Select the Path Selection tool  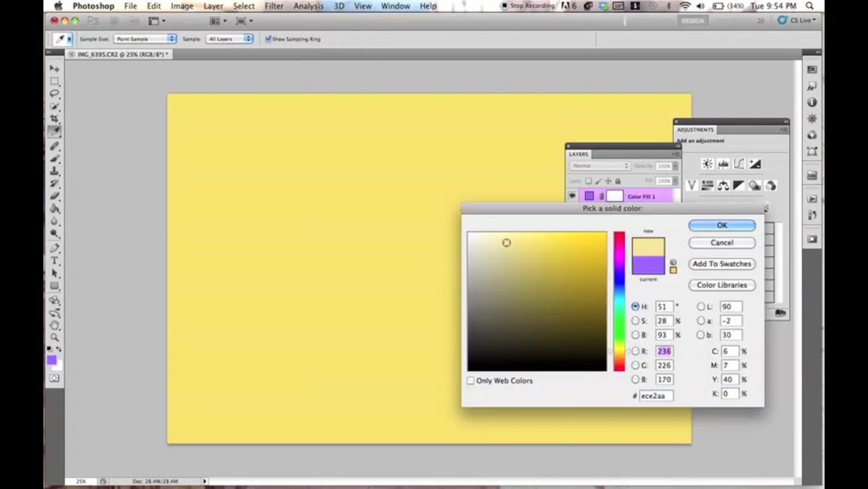(x=54, y=273)
